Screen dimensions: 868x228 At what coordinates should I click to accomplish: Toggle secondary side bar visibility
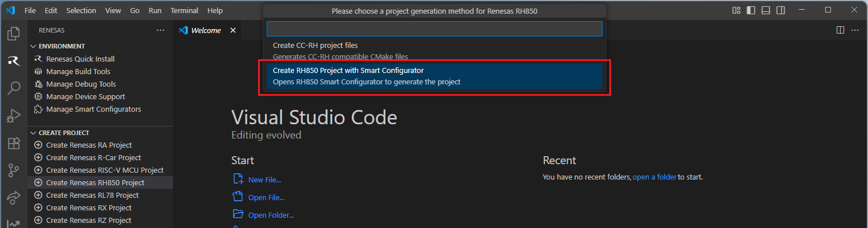click(781, 10)
